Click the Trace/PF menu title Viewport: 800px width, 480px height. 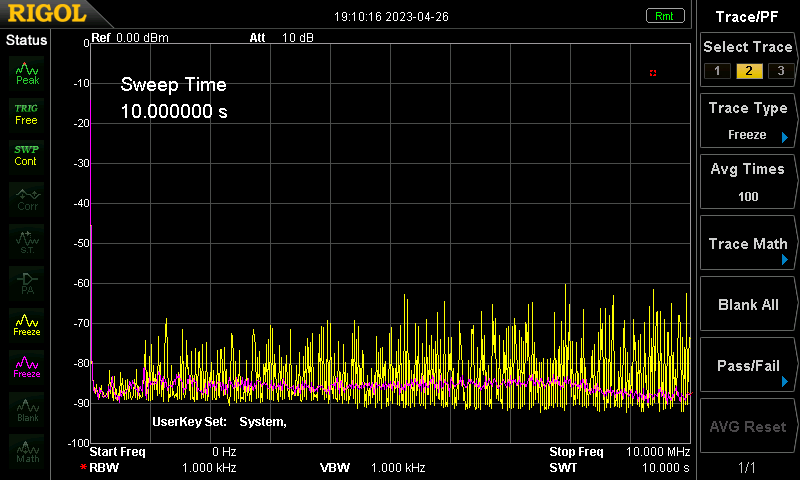click(x=747, y=17)
